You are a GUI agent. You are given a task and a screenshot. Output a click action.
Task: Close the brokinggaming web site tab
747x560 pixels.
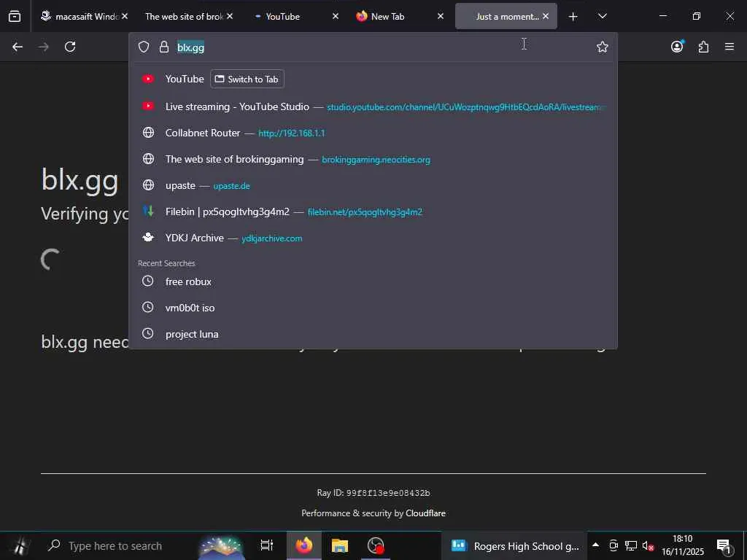point(230,16)
